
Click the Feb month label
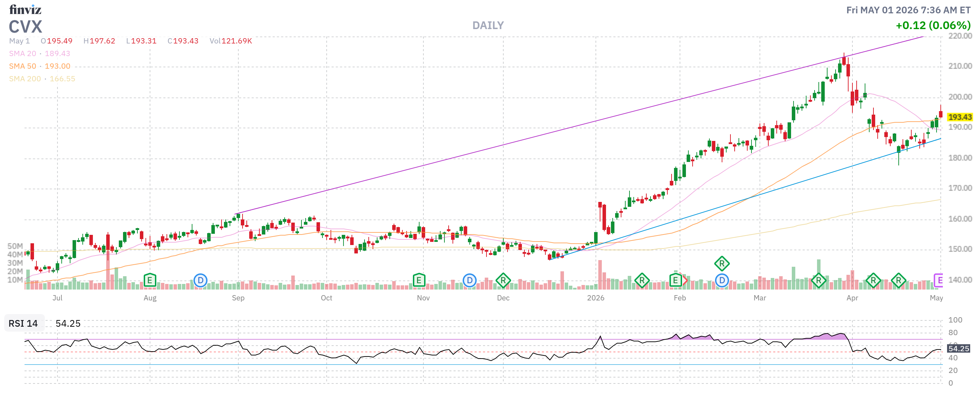click(x=680, y=298)
